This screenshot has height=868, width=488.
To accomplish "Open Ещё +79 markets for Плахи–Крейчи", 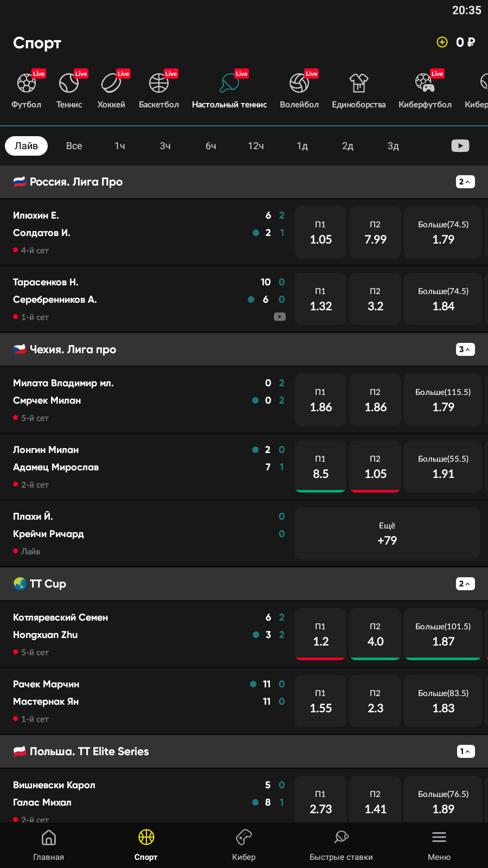I will [x=387, y=533].
